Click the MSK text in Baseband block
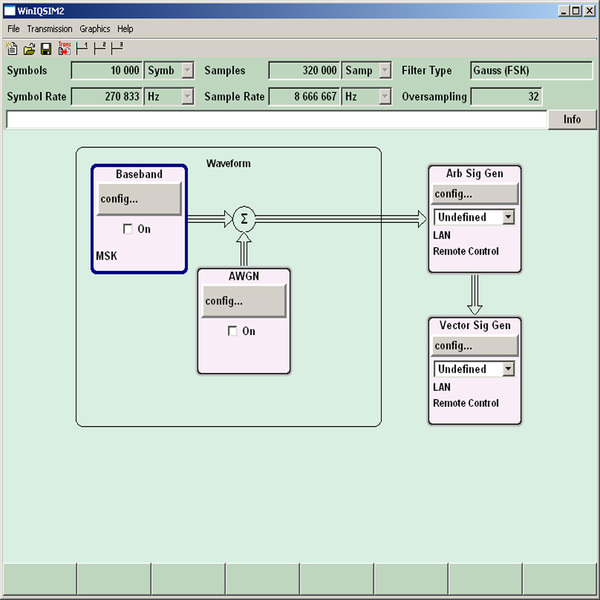600x600 pixels. 106,256
